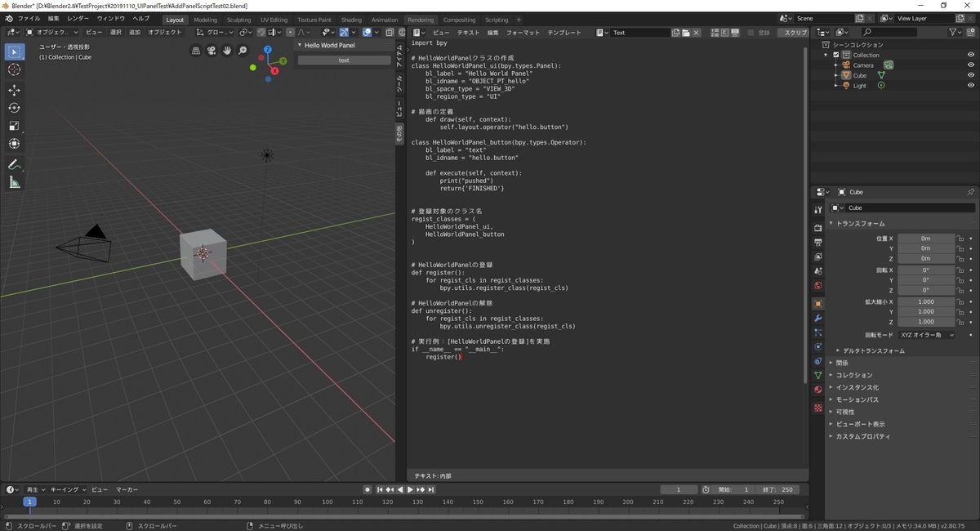Open the 回転モード dropdown showing XYZ オイラー角
The image size is (980, 531).
[927, 334]
